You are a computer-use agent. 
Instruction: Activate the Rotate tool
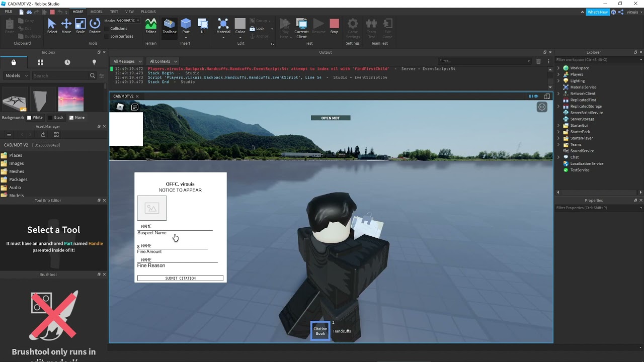coord(95,26)
